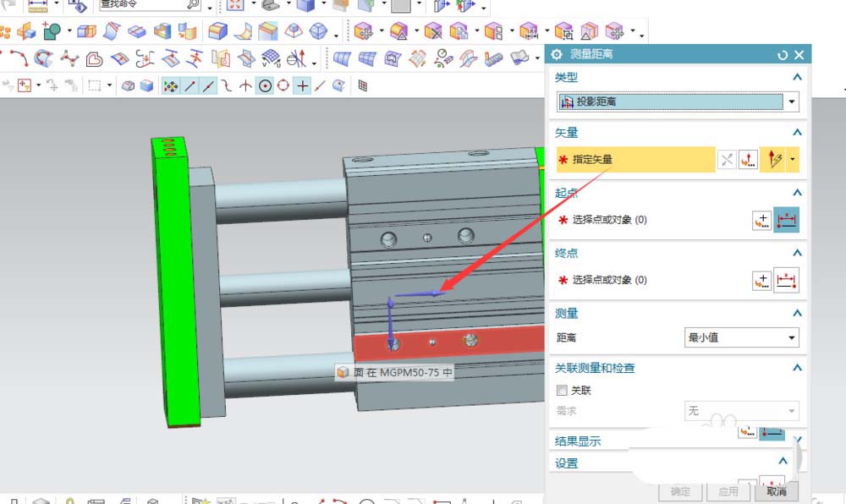The height and width of the screenshot is (504, 846).
Task: Open the 最小值 distance dropdown
Action: coord(741,337)
